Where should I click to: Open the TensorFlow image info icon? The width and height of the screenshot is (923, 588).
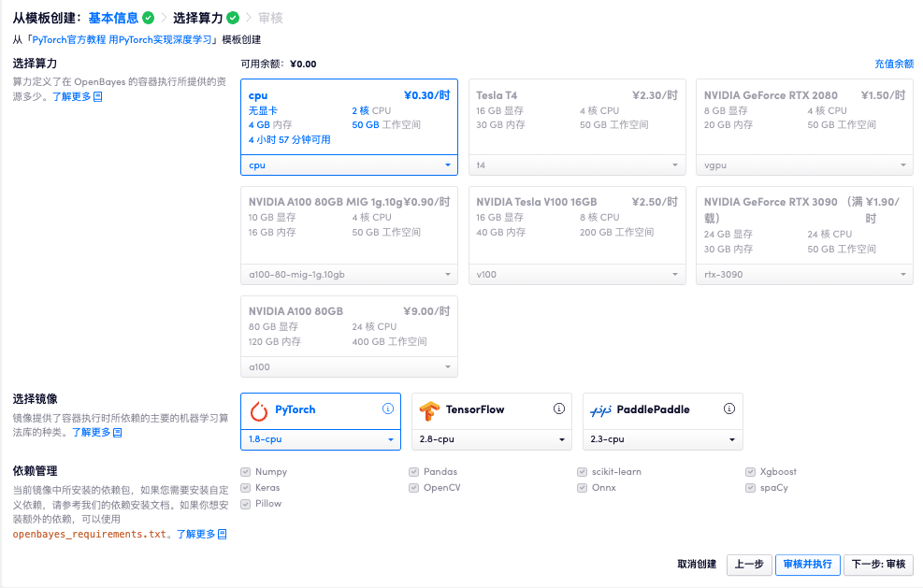559,409
